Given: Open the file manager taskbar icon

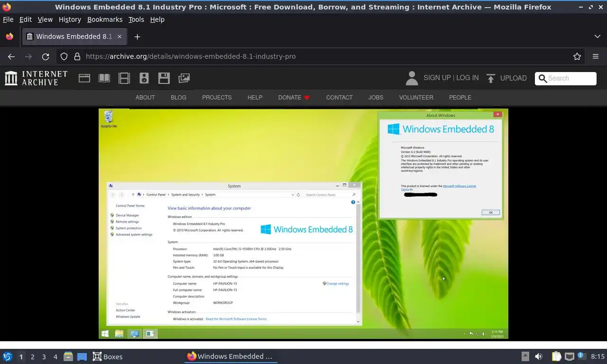Looking at the screenshot, I should coord(68,356).
